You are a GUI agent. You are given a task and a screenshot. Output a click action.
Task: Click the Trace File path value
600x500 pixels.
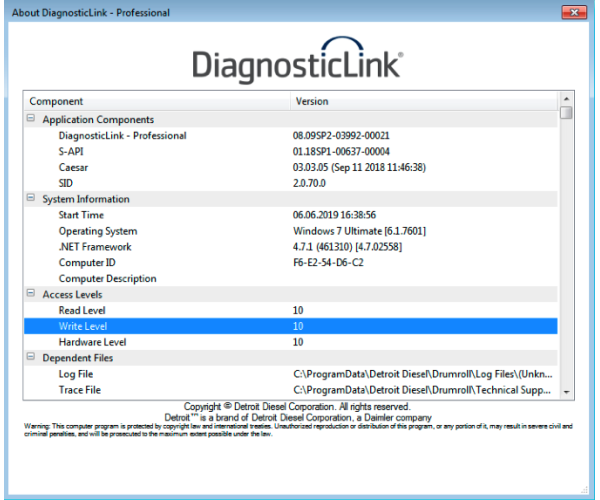(422, 390)
